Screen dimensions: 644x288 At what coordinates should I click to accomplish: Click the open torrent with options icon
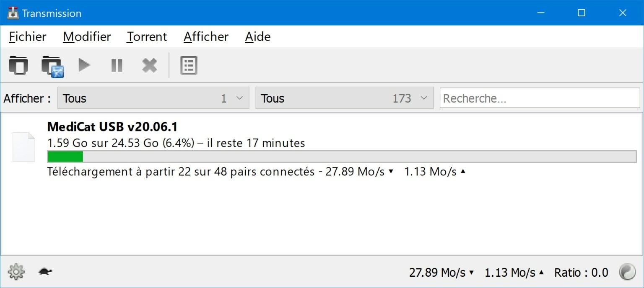pyautogui.click(x=52, y=65)
